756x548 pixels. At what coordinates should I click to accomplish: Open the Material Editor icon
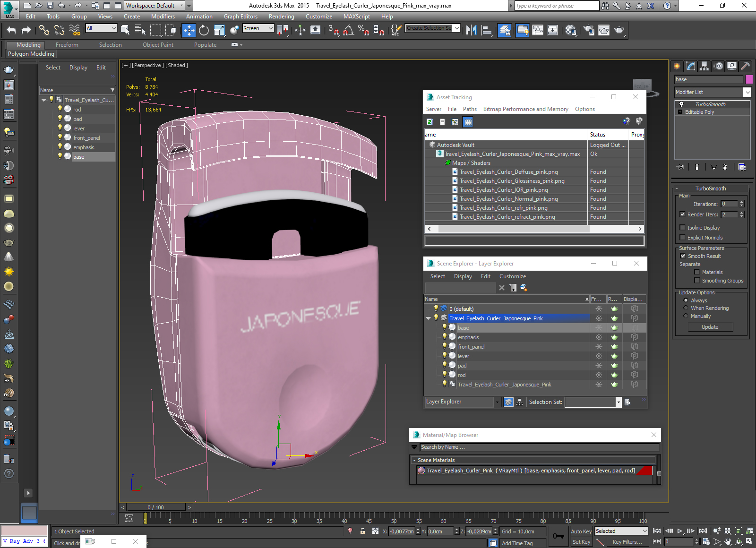coord(571,30)
